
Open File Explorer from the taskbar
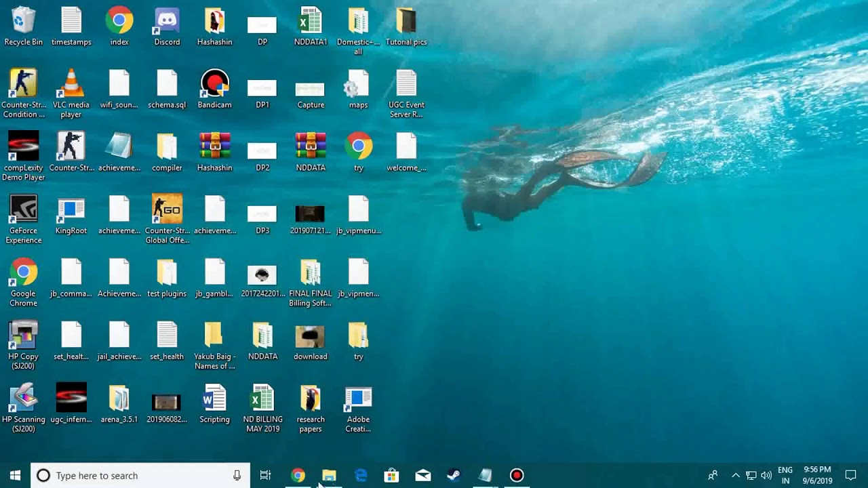[329, 475]
